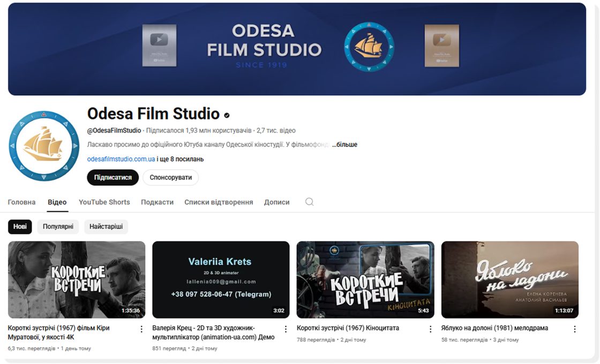Select the Відео tab
This screenshot has height=364, width=600.
click(57, 202)
